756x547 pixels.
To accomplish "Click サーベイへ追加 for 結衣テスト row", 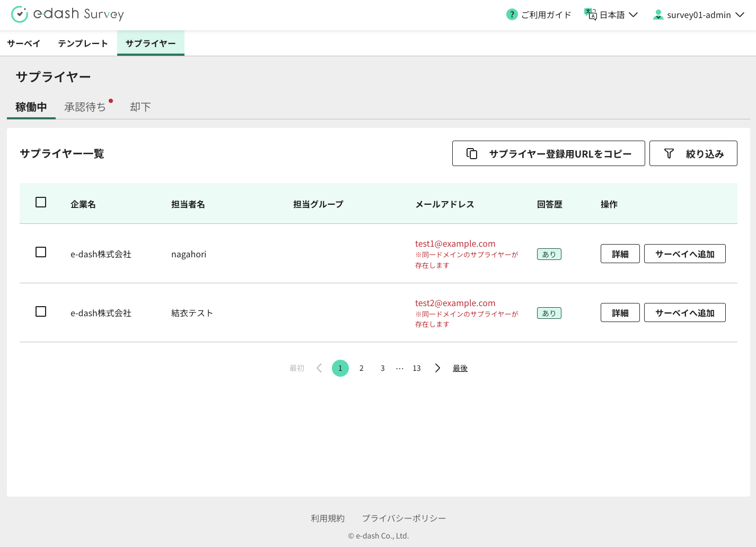I will pos(685,312).
